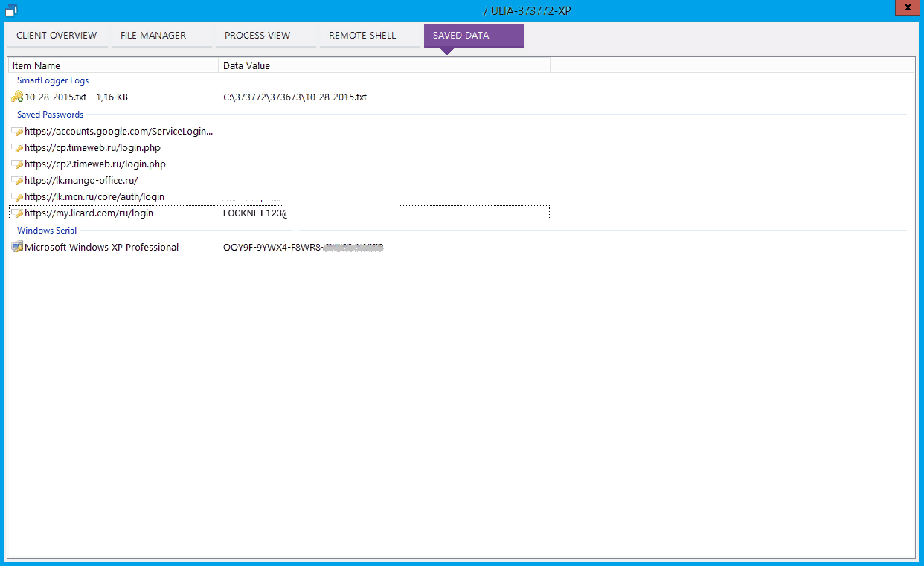Screen dimensions: 924x566
Task: Select the accounts.google.com/ServiceLogin row
Action: pos(279,131)
